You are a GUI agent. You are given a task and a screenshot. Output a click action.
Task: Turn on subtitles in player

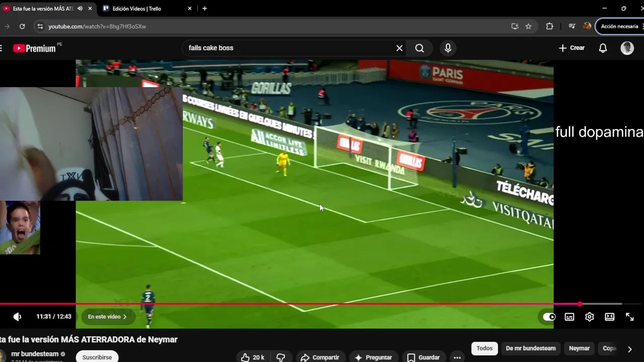pyautogui.click(x=570, y=317)
